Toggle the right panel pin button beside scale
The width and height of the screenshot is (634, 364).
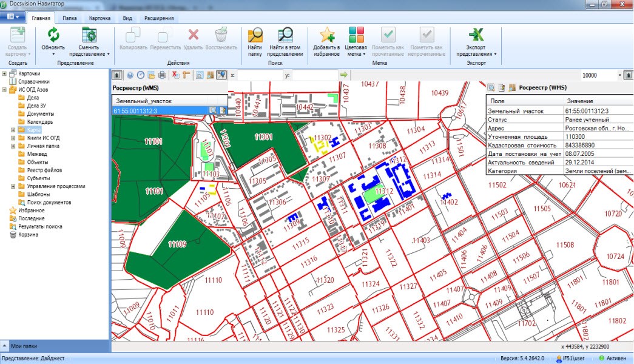point(629,75)
